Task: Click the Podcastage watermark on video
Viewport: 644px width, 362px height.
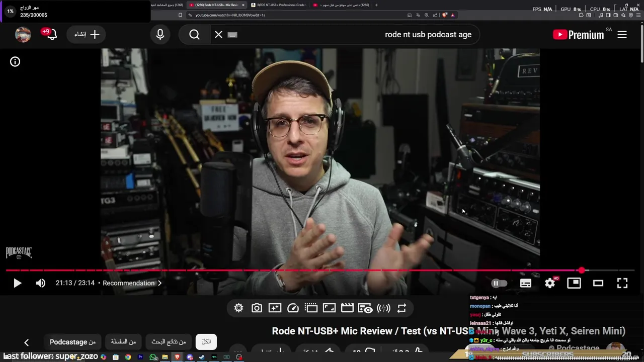Action: coord(19,253)
